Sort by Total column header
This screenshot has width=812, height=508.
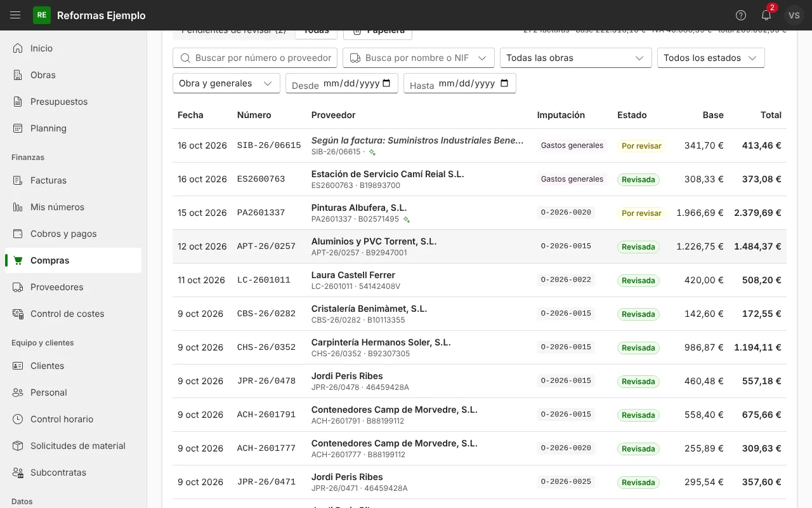pyautogui.click(x=771, y=115)
